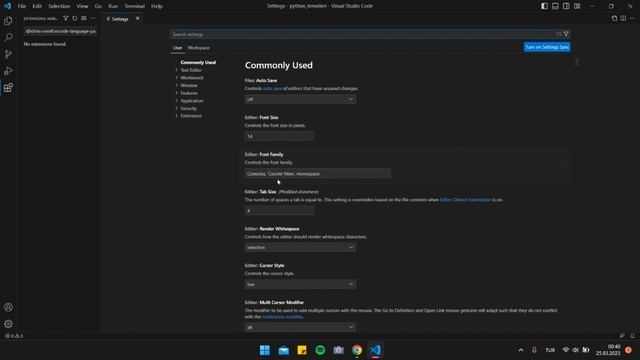Open Run and Debug view
Image resolution: width=640 pixels, height=360 pixels.
pos(8,71)
